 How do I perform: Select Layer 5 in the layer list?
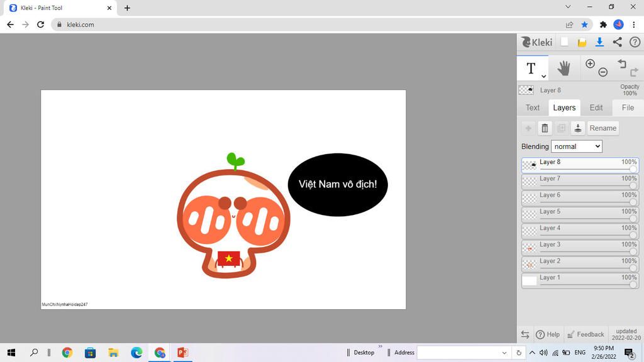tap(580, 214)
